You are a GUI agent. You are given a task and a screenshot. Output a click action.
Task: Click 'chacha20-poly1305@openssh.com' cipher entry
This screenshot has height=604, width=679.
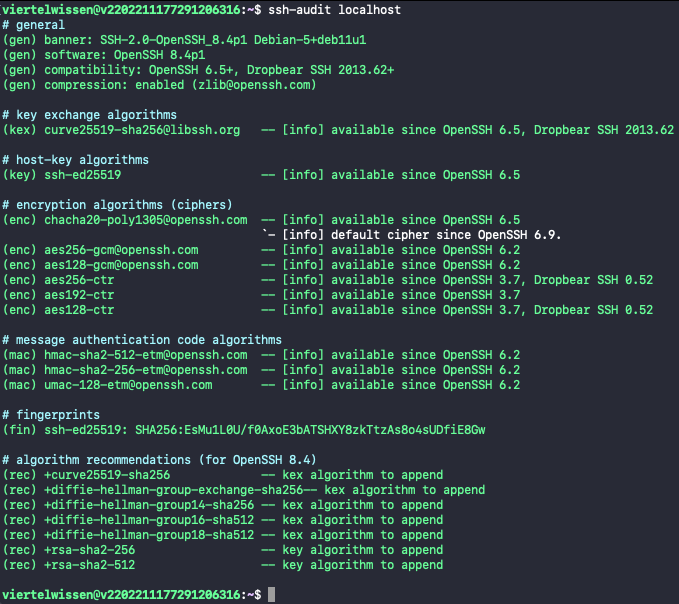tap(146, 220)
